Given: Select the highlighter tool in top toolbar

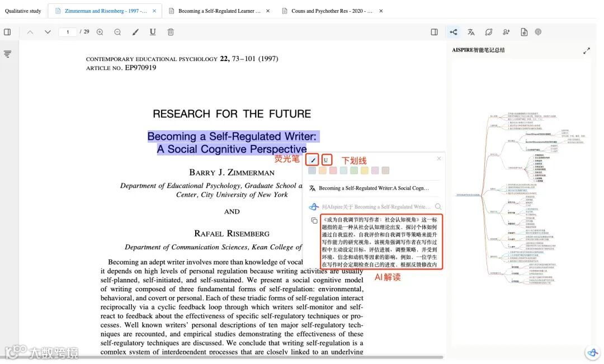Looking at the screenshot, I should point(135,32).
